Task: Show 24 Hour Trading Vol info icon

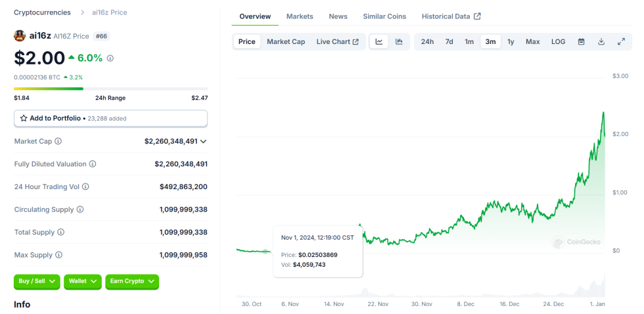Action: (85, 187)
